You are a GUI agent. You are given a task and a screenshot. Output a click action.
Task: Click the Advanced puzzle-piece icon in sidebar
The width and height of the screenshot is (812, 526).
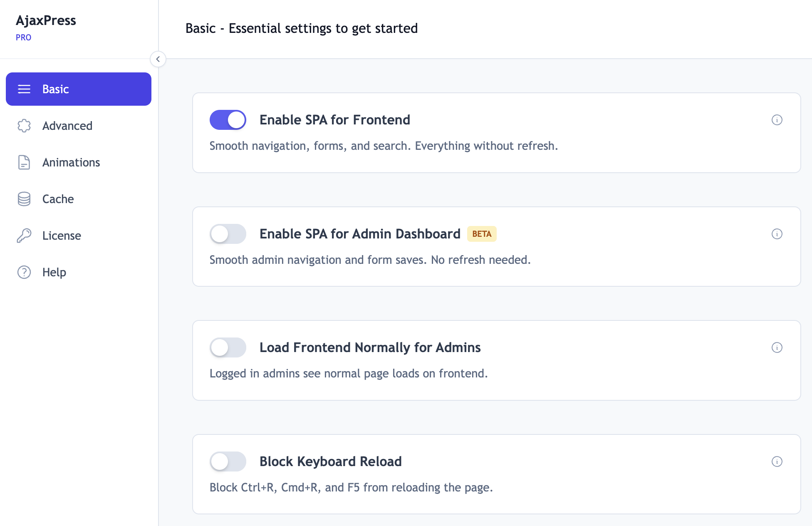tap(24, 126)
